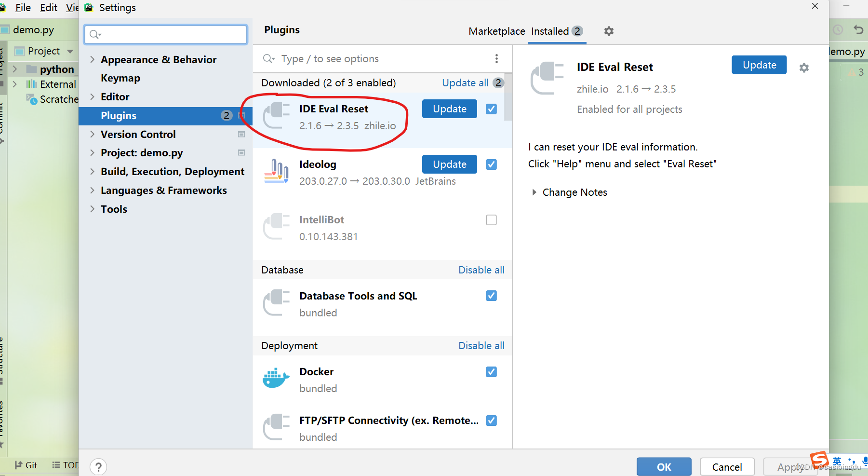The width and height of the screenshot is (868, 476).
Task: Expand the Tools settings node
Action: tap(92, 209)
